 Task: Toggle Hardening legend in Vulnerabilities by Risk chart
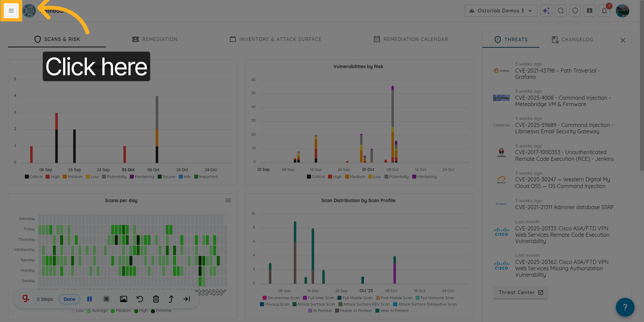[424, 177]
